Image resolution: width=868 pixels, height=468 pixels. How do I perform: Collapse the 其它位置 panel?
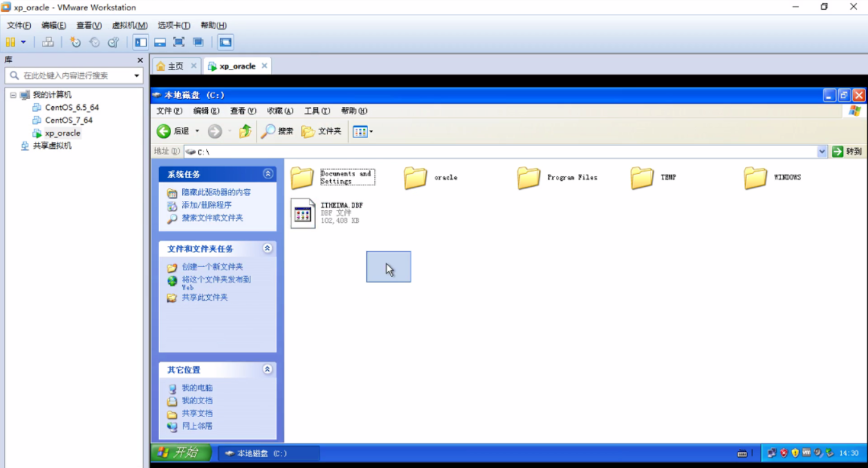pyautogui.click(x=268, y=370)
